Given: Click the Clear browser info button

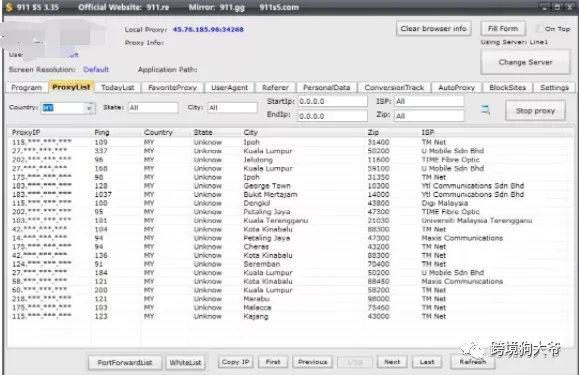Looking at the screenshot, I should point(434,28).
